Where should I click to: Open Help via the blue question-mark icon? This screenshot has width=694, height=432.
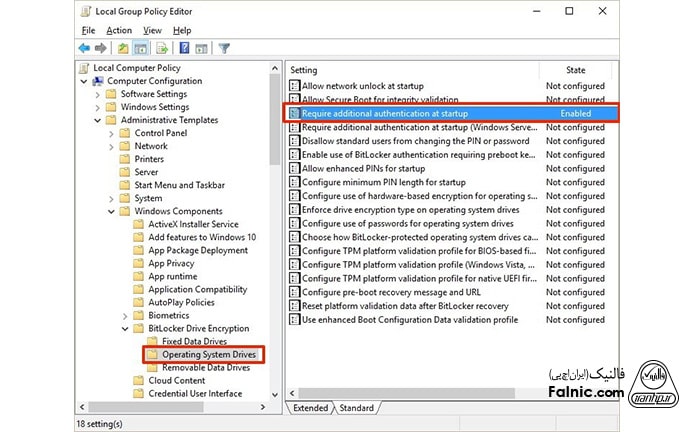point(185,47)
